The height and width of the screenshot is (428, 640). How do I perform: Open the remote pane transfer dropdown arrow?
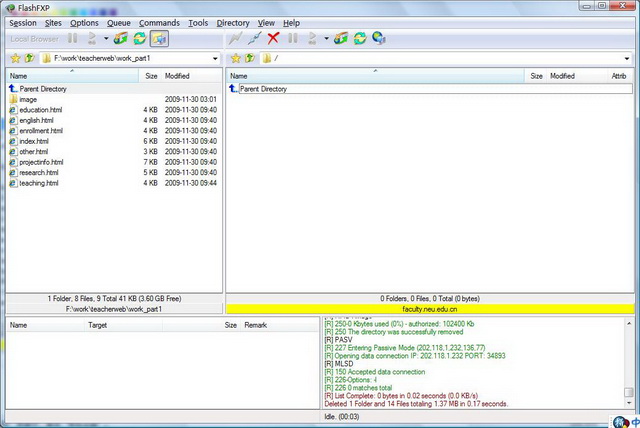[x=326, y=39]
